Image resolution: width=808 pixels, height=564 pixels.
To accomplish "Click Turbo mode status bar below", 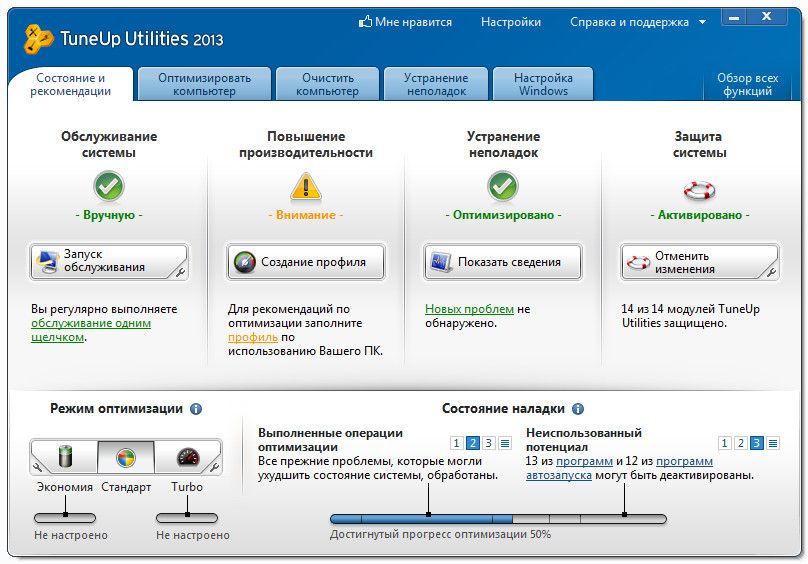I will pyautogui.click(x=187, y=518).
